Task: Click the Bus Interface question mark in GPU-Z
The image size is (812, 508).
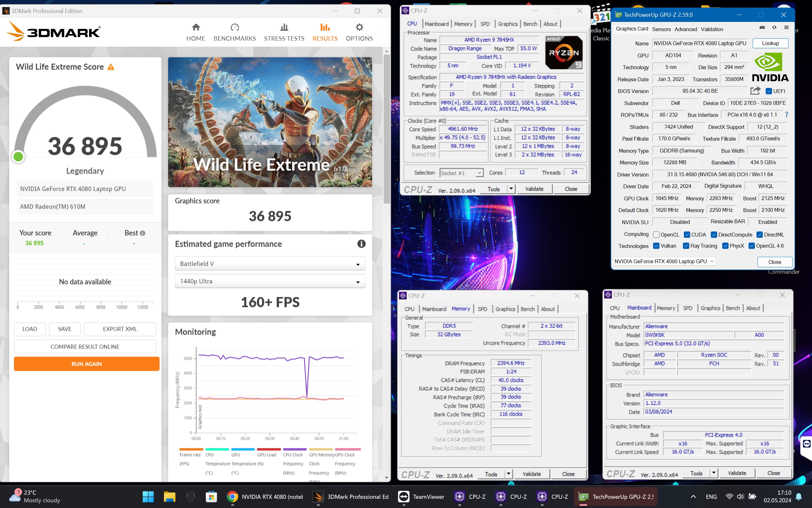Action: point(787,115)
